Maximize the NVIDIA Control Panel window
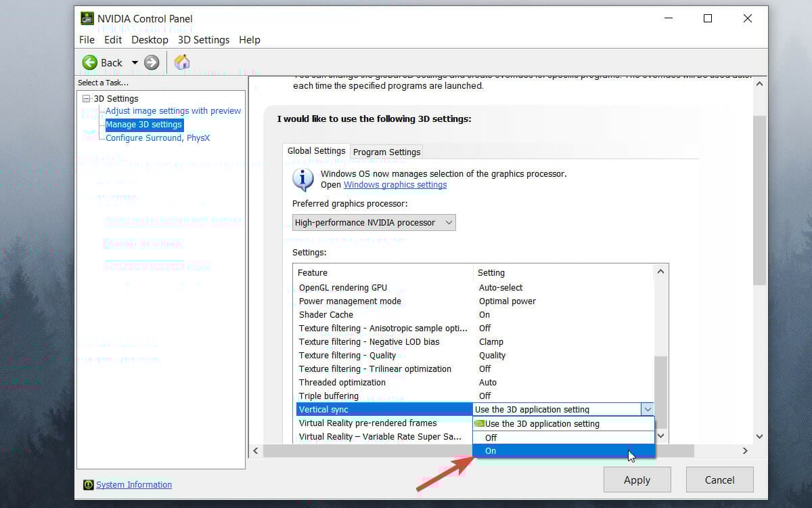This screenshot has height=508, width=812. point(708,18)
